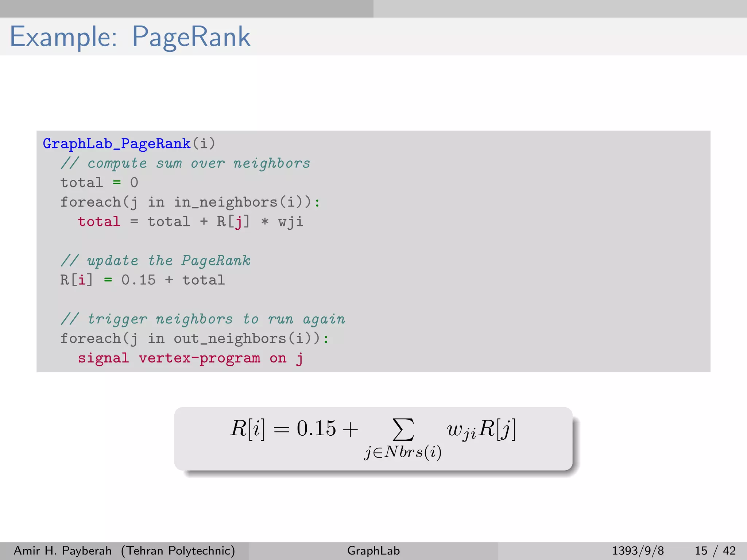Click the PageRank formula box

(x=373, y=439)
